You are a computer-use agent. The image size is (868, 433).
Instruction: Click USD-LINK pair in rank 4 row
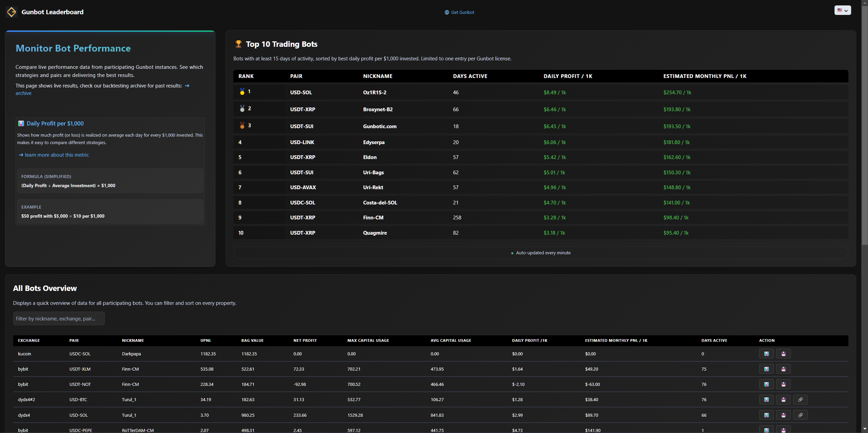point(302,142)
